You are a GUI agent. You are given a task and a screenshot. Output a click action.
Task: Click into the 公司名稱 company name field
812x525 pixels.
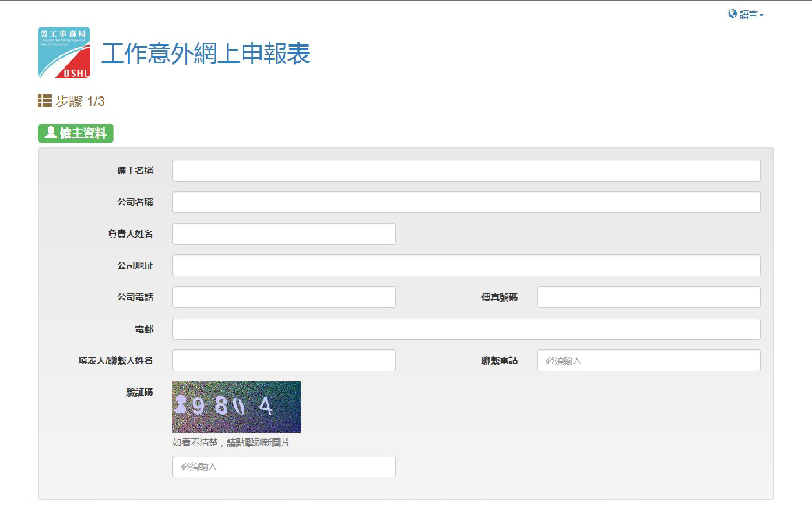coord(466,202)
